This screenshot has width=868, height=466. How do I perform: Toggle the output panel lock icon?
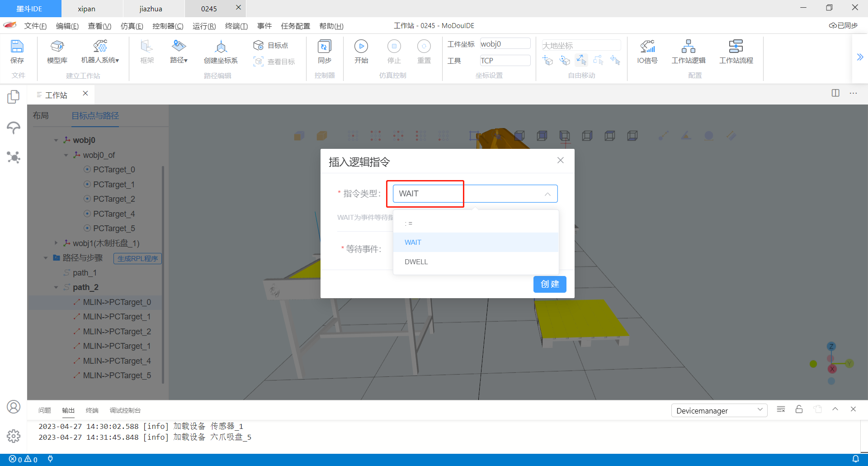point(799,409)
